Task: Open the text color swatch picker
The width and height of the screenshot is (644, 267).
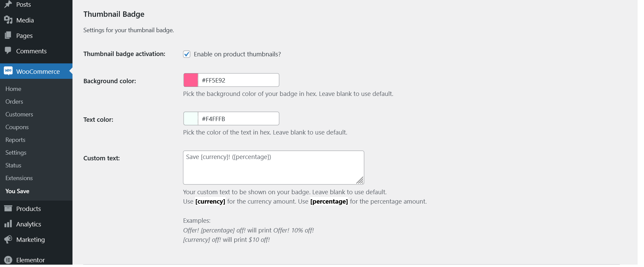Action: (x=191, y=119)
